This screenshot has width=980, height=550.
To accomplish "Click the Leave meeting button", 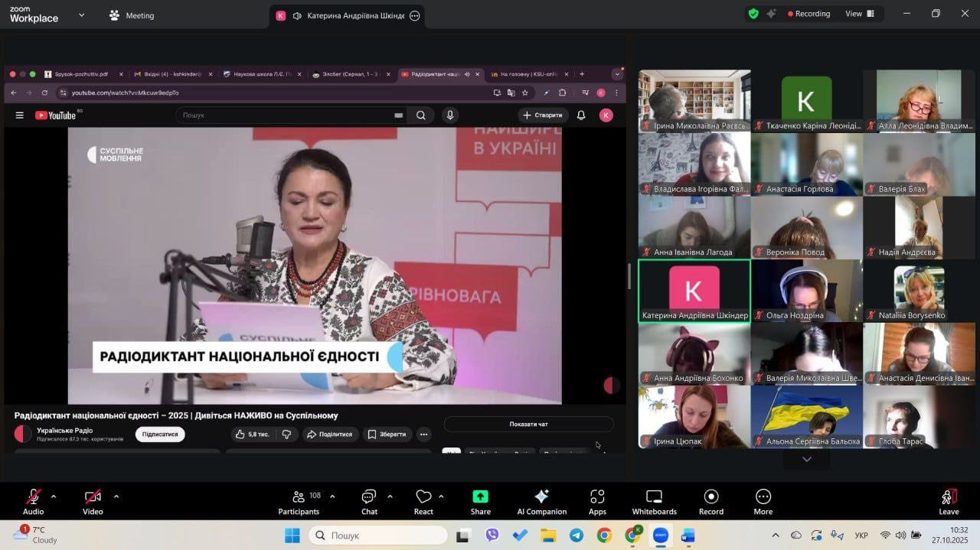I will pos(949,502).
